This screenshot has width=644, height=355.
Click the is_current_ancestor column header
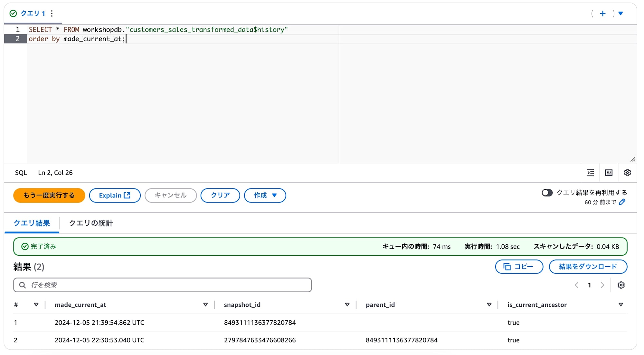[x=537, y=305]
